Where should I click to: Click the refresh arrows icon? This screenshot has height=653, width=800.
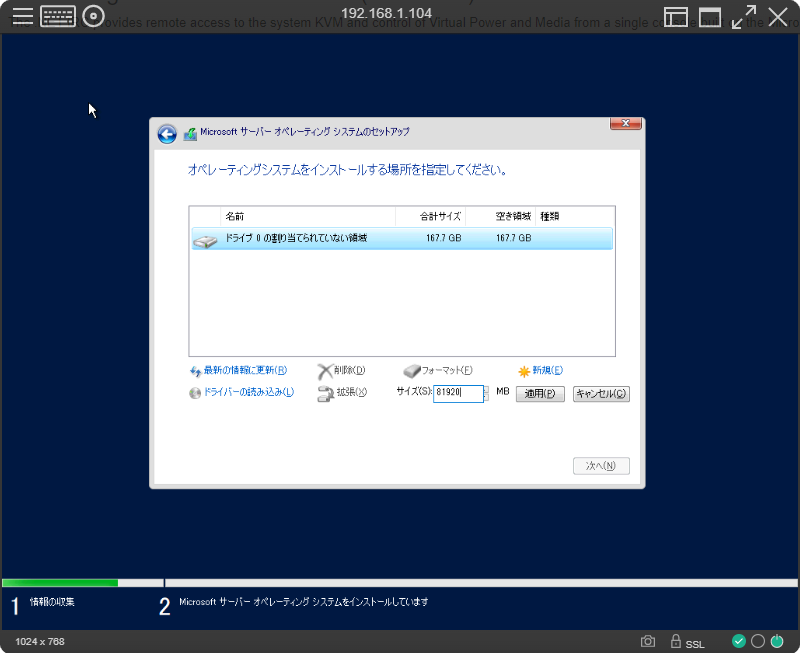(x=195, y=372)
